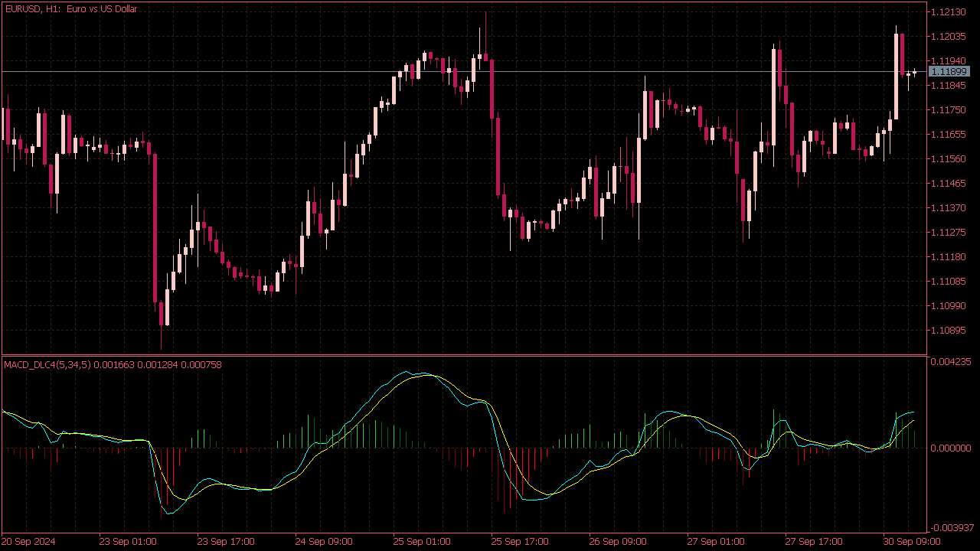980x551 pixels.
Task: Click the 1.11845 price axis label
Action: (x=949, y=86)
